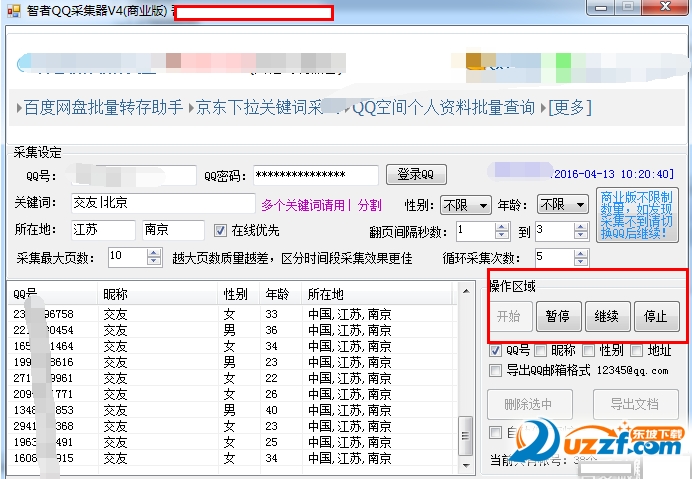Decrease 翻页间隔秒数 maximum value
Screen dimensions: 692x479
[x=581, y=236]
